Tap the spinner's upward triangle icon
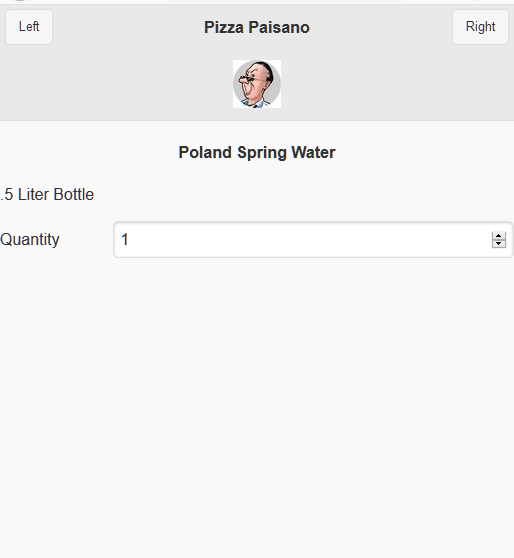The image size is (514, 558). pyautogui.click(x=499, y=236)
